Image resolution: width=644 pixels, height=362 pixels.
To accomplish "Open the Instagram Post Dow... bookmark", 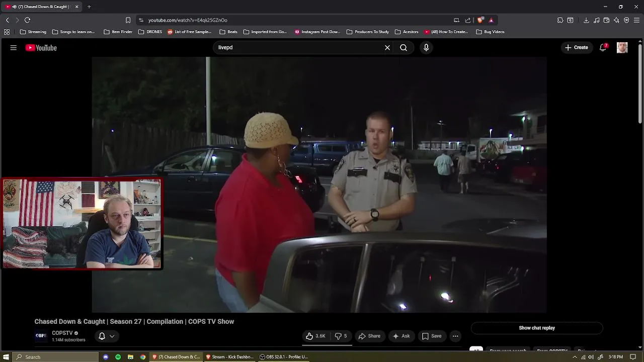I will (x=317, y=32).
